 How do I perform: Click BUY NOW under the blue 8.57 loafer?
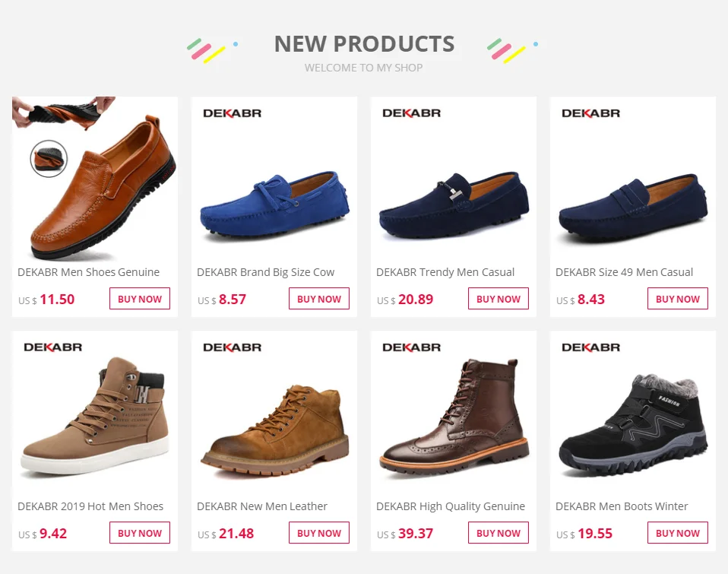[319, 299]
